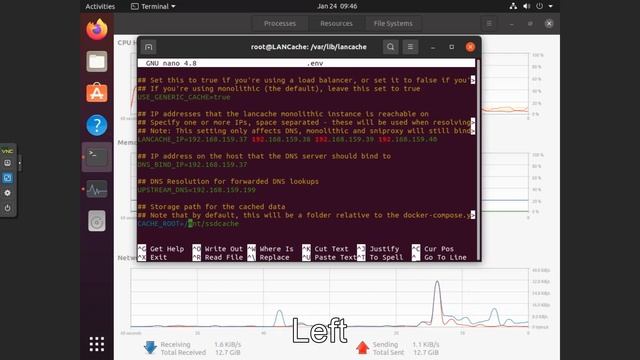Click the VNC toolbar settings gear
The width and height of the screenshot is (640, 360).
pos(7,193)
